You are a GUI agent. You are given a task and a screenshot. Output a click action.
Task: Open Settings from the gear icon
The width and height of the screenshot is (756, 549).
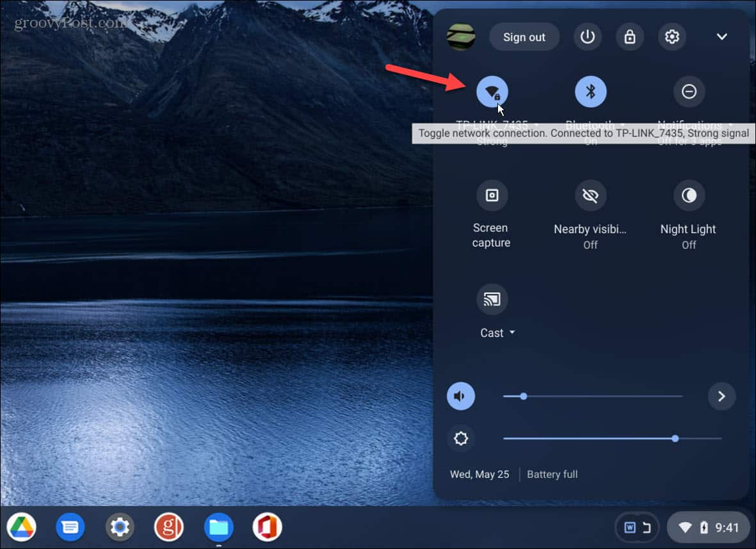click(672, 37)
